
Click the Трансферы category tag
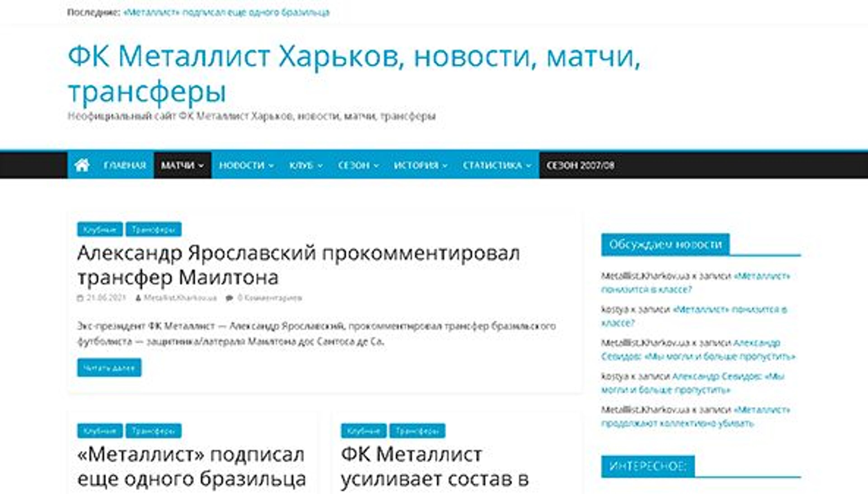tap(153, 229)
